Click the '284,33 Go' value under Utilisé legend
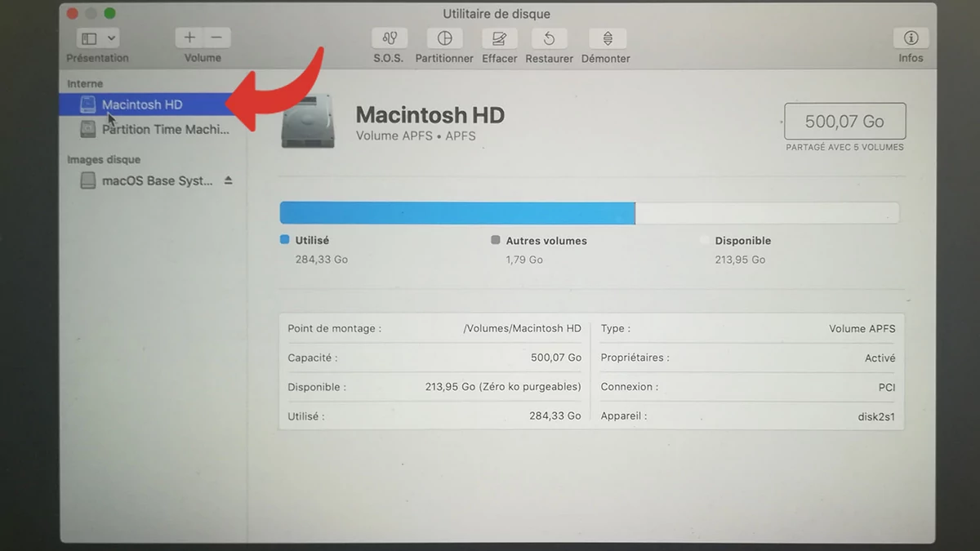Image resolution: width=980 pixels, height=551 pixels. pyautogui.click(x=322, y=260)
